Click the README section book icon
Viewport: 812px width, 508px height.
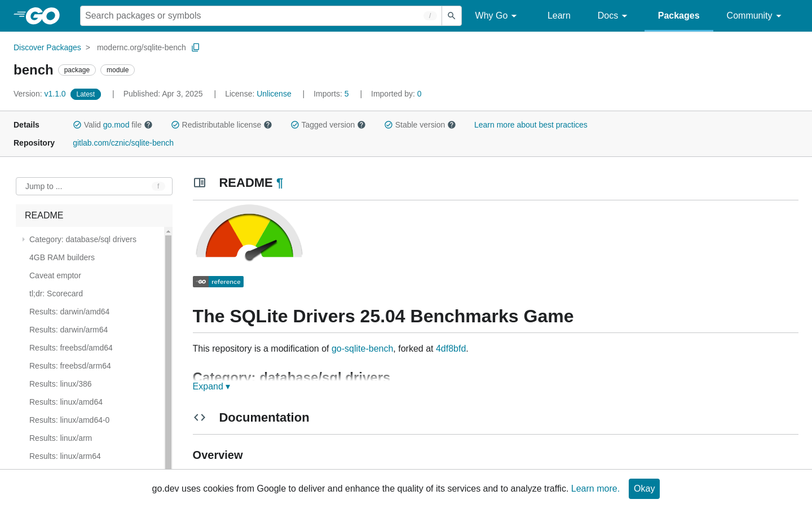pos(200,182)
